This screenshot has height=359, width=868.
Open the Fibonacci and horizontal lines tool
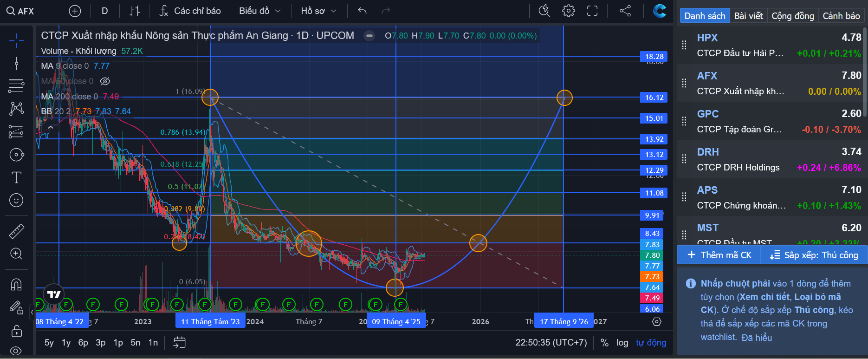16,86
